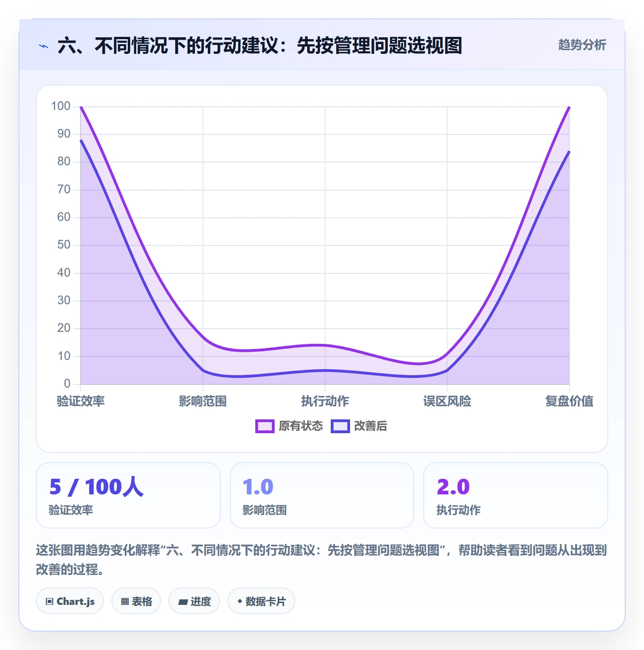
Task: Click the bar icon in the 进度 chip
Action: pyautogui.click(x=183, y=602)
